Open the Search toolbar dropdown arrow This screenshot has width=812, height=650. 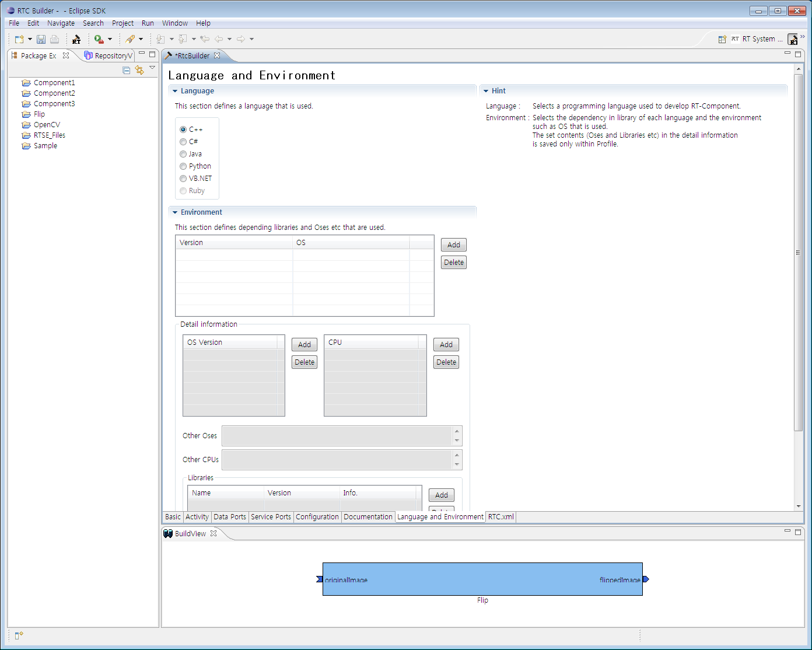click(x=141, y=39)
